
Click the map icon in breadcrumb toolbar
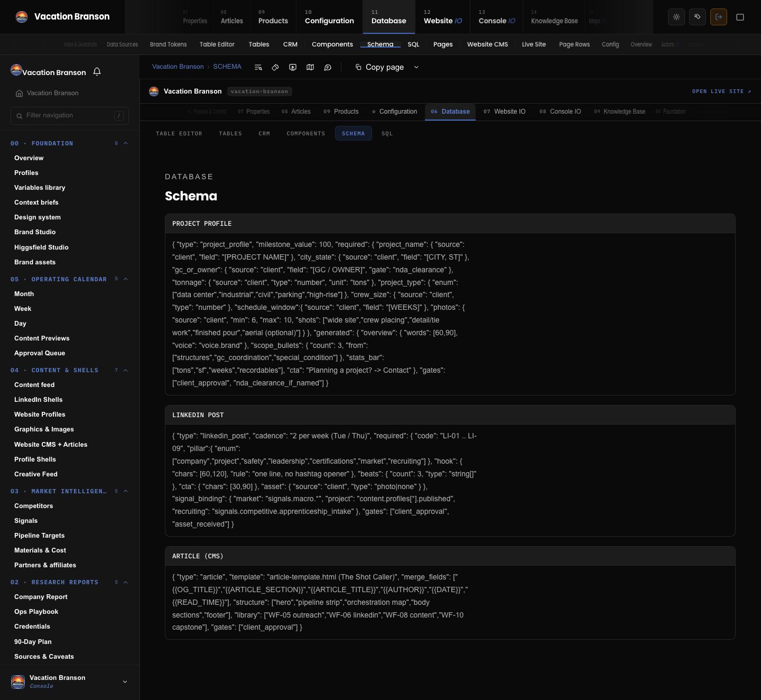310,67
